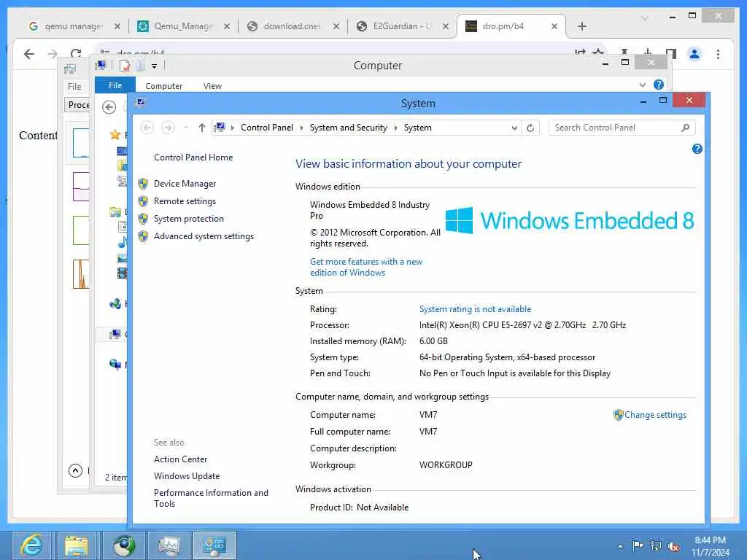Switch to the qemu manager Google tab

point(74,26)
